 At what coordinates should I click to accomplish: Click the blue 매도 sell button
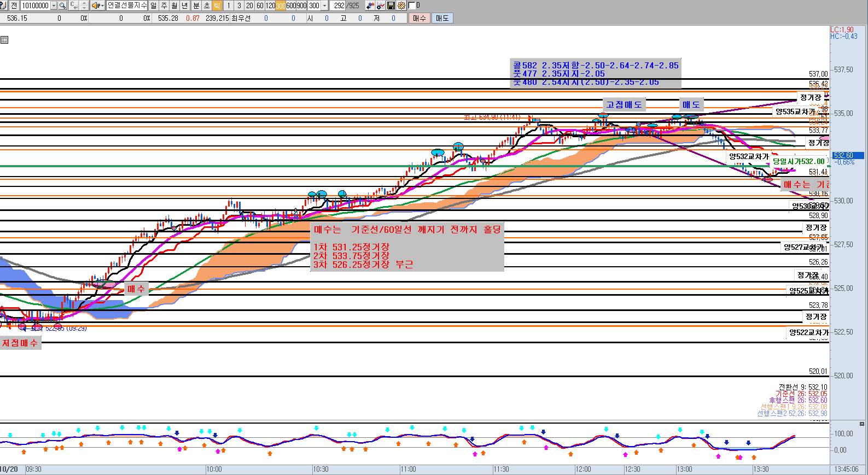(442, 18)
